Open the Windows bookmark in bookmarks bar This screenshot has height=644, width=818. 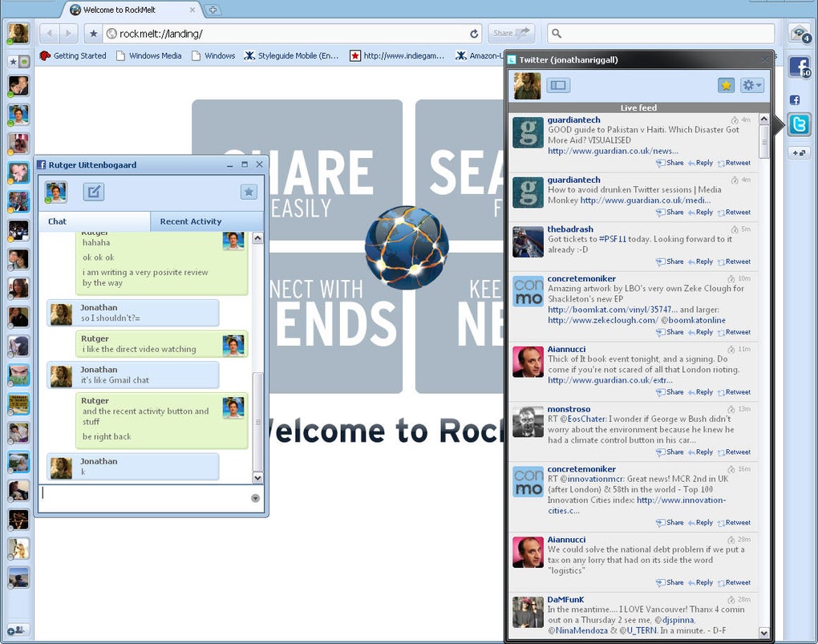[213, 55]
